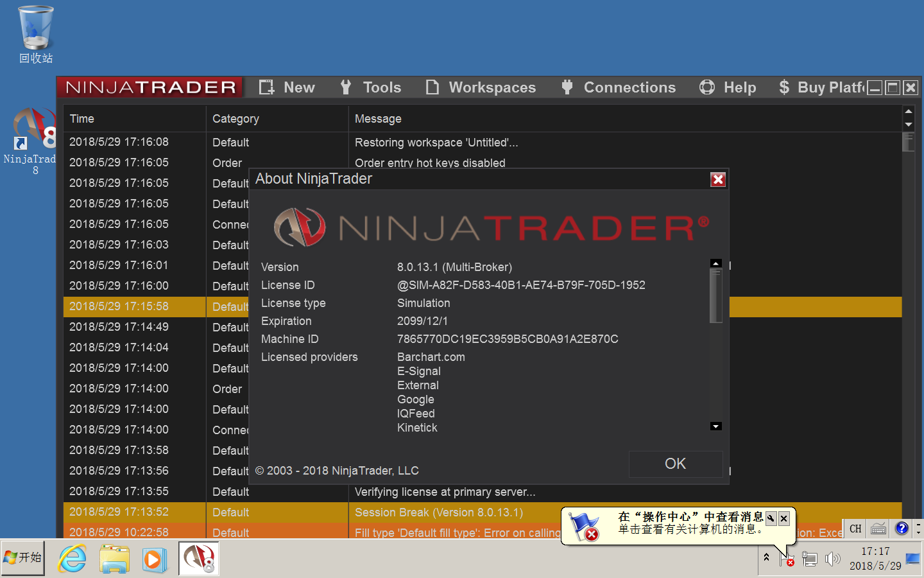The image size is (924, 578).
Task: Click the Connections plug icon
Action: coord(567,87)
